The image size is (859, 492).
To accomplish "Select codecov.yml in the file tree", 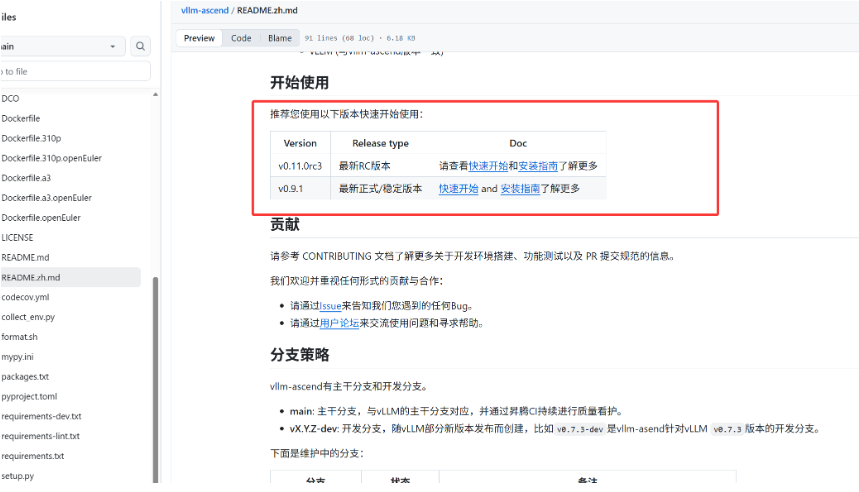I will [x=25, y=297].
